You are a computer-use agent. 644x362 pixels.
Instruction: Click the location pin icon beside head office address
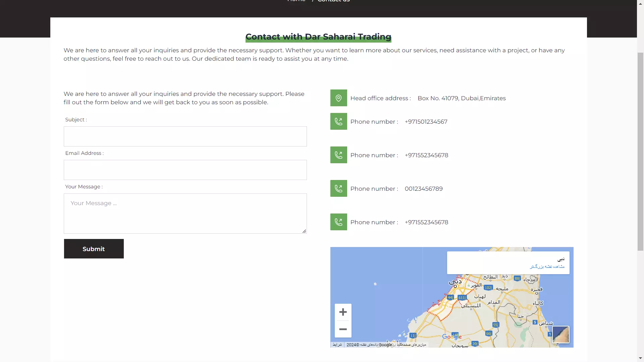pyautogui.click(x=338, y=98)
